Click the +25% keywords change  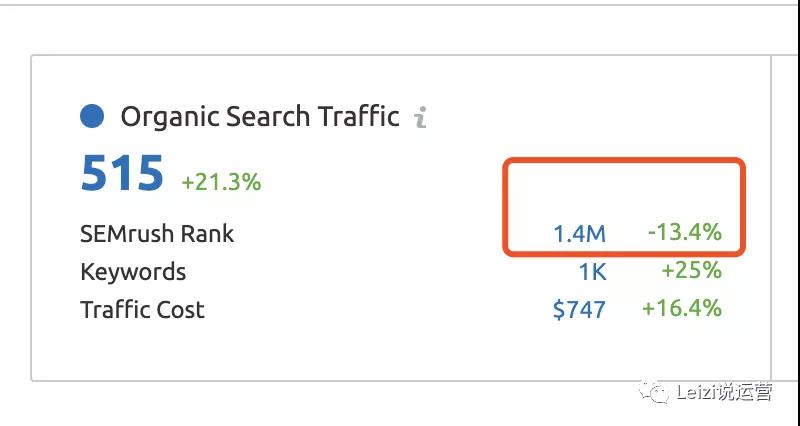pos(692,270)
